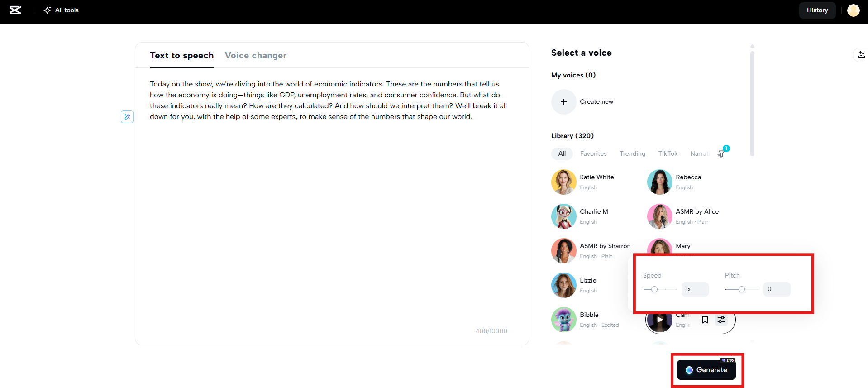Click the Pitch value input field
The width and height of the screenshot is (868, 388).
click(x=777, y=289)
